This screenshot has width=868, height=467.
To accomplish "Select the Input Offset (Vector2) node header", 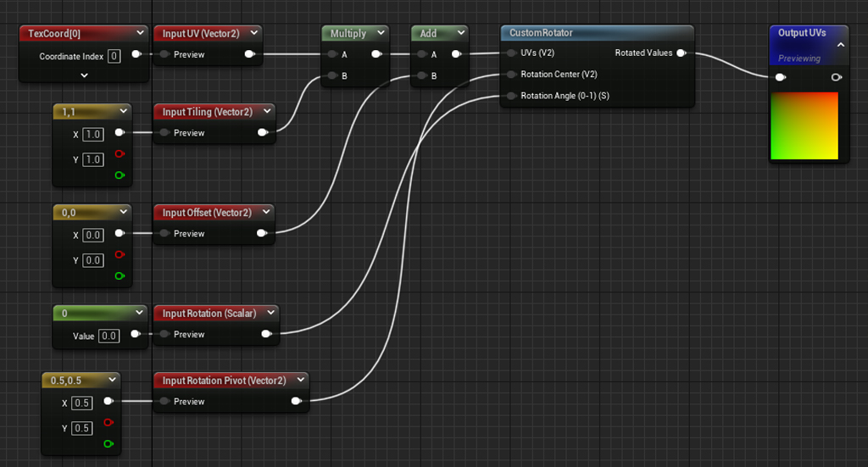I will [x=214, y=213].
